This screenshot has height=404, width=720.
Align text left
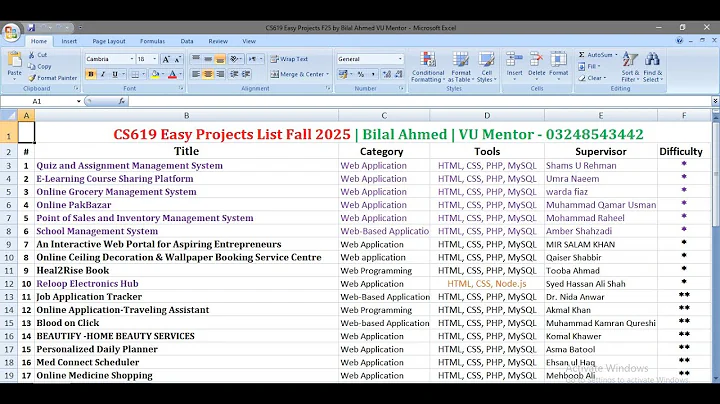[x=196, y=74]
